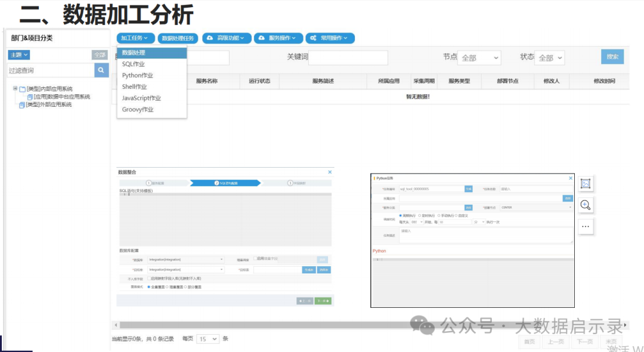Open the per-page 15 dropdown
644x352 pixels.
click(x=208, y=339)
